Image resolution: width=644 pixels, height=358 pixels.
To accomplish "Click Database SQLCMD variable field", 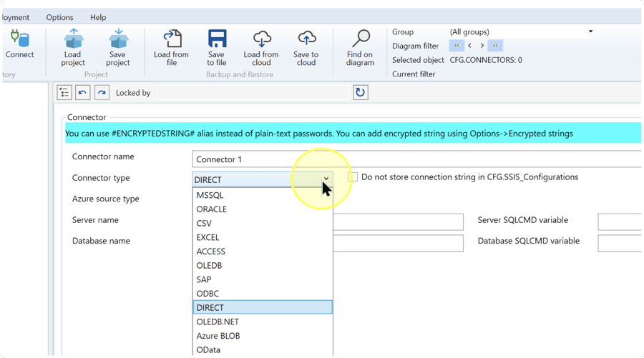I will click(620, 243).
